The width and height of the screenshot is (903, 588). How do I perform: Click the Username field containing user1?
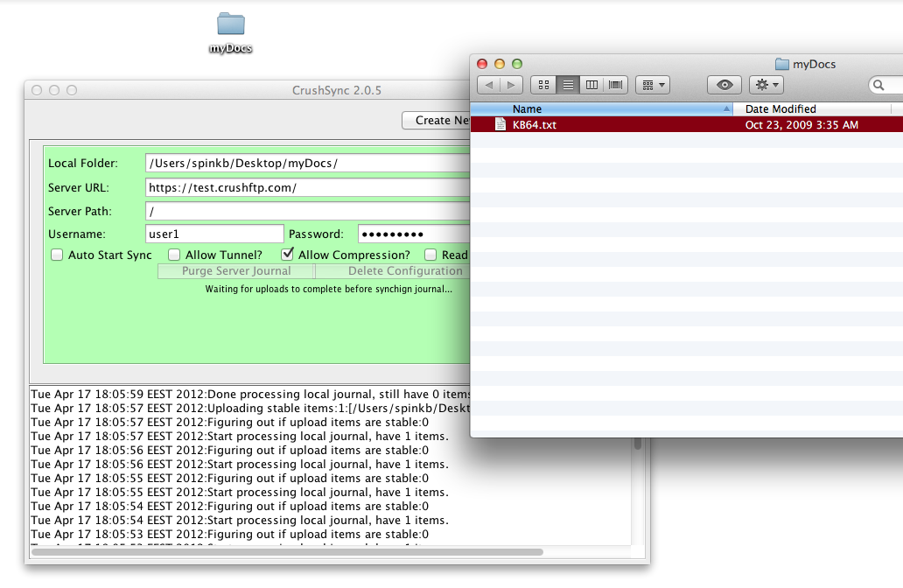[214, 234]
